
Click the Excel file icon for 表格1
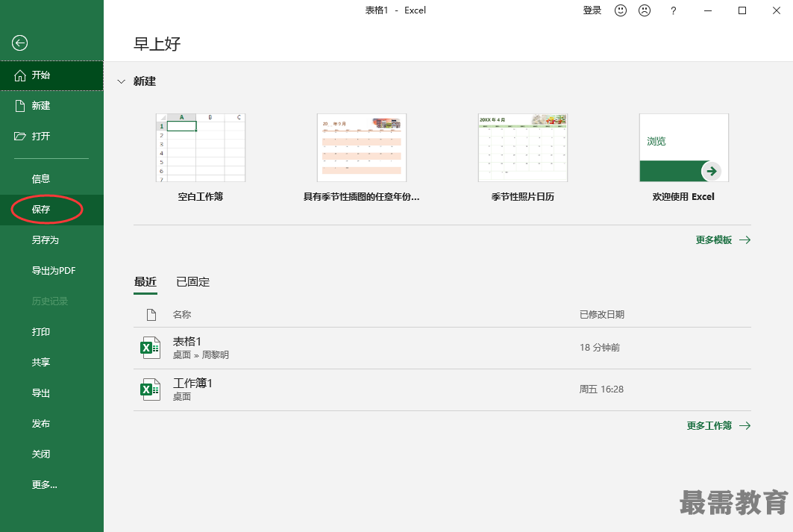pos(150,348)
